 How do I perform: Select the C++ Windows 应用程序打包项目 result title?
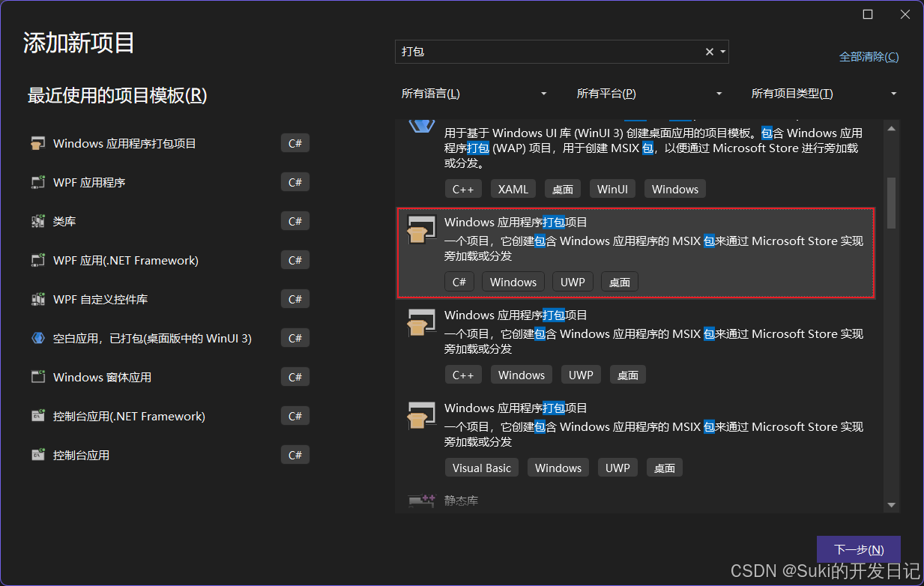[516, 315]
